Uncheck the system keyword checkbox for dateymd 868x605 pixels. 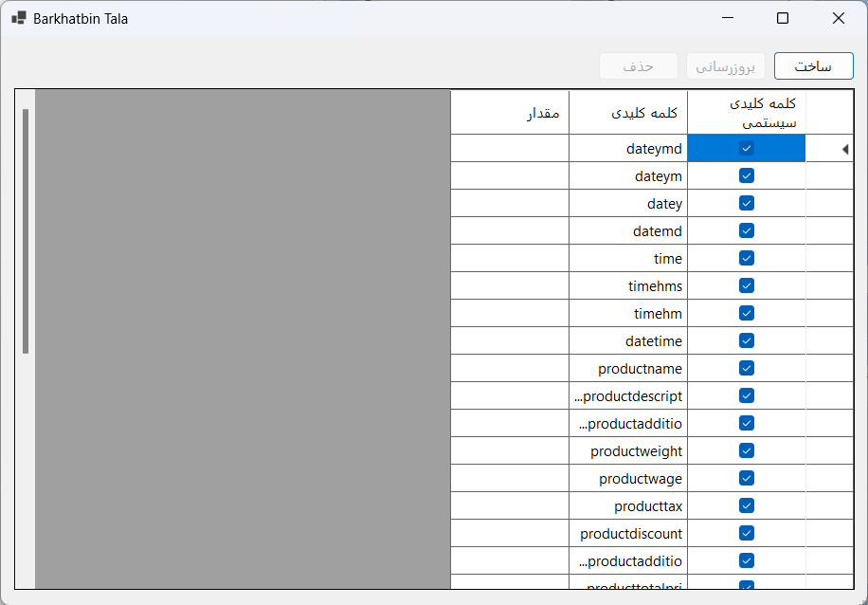(x=746, y=149)
